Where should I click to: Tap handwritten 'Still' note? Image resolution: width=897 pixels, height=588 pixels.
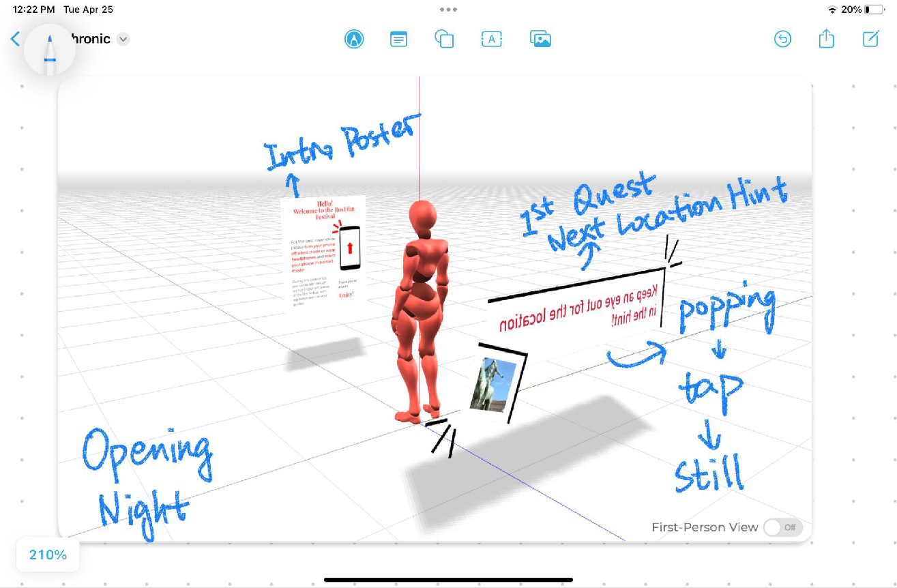coord(708,473)
